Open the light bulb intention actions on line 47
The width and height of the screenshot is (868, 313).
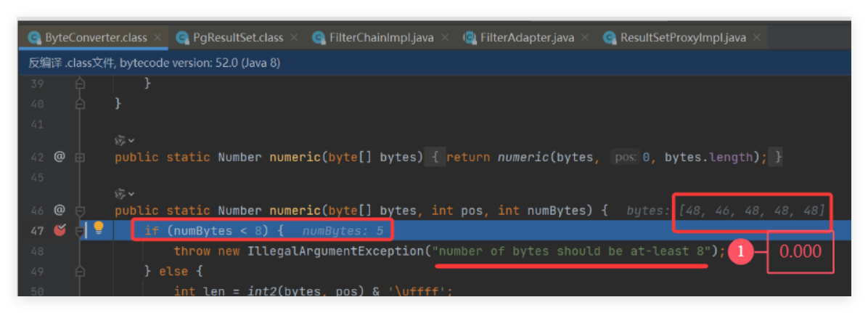pos(99,228)
